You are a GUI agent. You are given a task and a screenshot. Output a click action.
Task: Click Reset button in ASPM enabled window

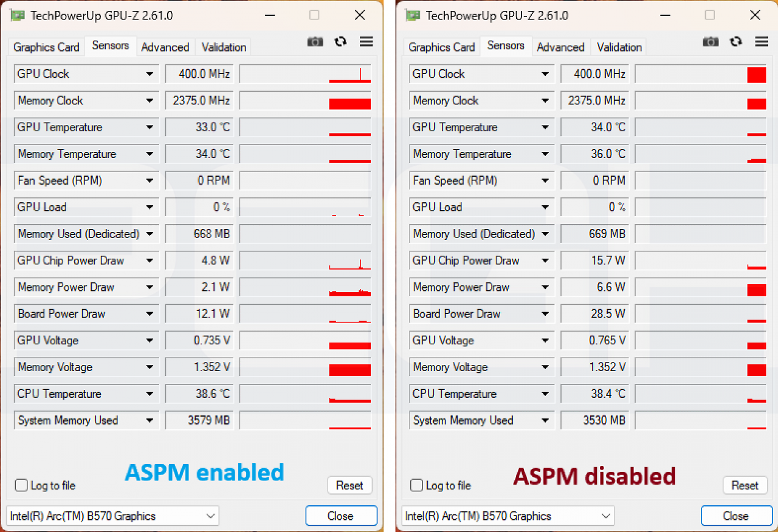[349, 485]
